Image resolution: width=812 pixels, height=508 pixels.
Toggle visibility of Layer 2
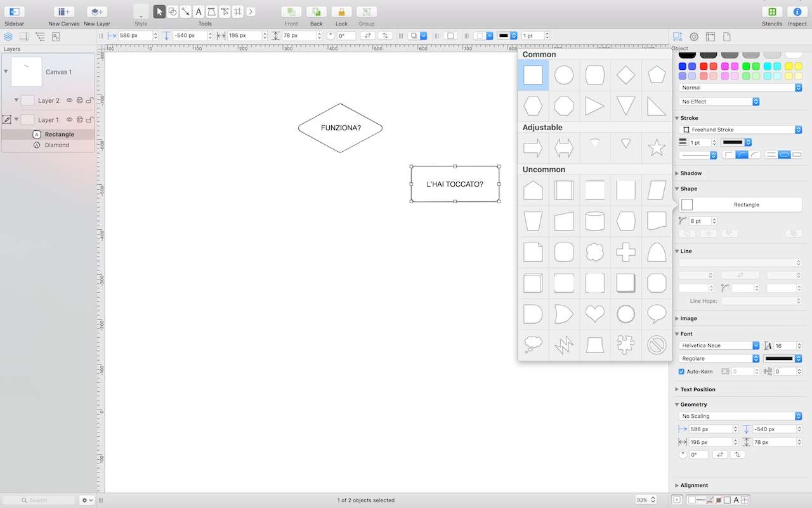coord(70,100)
